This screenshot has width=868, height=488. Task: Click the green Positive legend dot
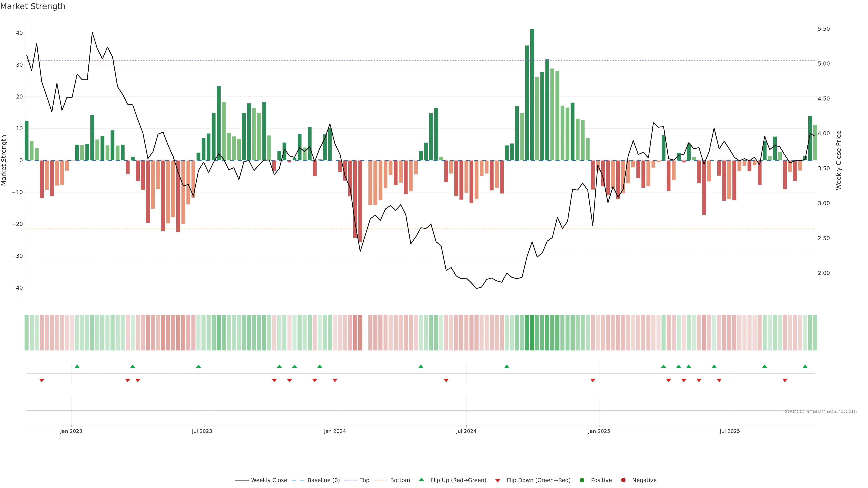(582, 480)
